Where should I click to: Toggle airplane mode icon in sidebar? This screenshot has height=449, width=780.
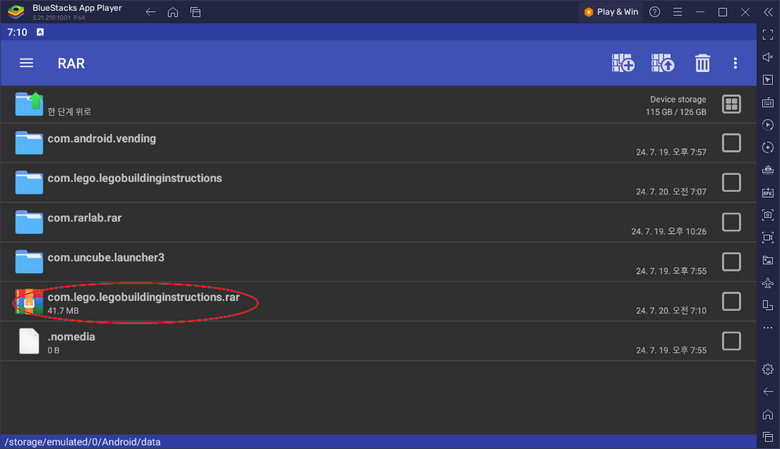coord(768,283)
